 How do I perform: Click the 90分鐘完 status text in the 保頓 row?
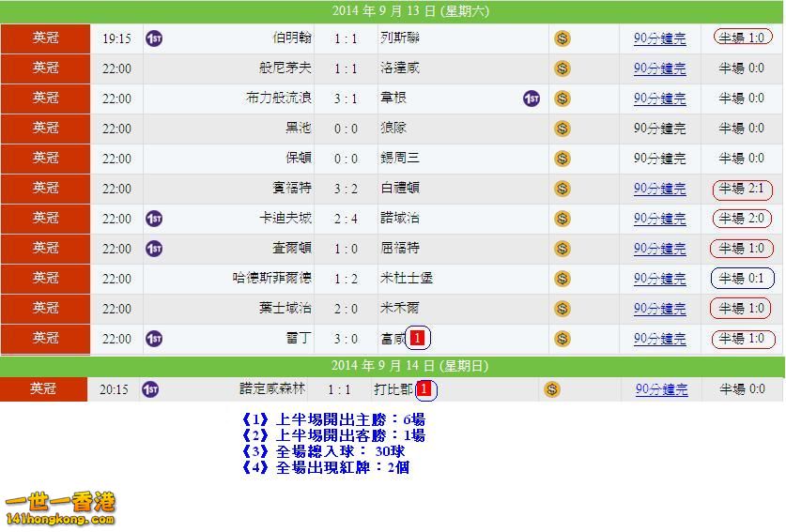(x=659, y=159)
